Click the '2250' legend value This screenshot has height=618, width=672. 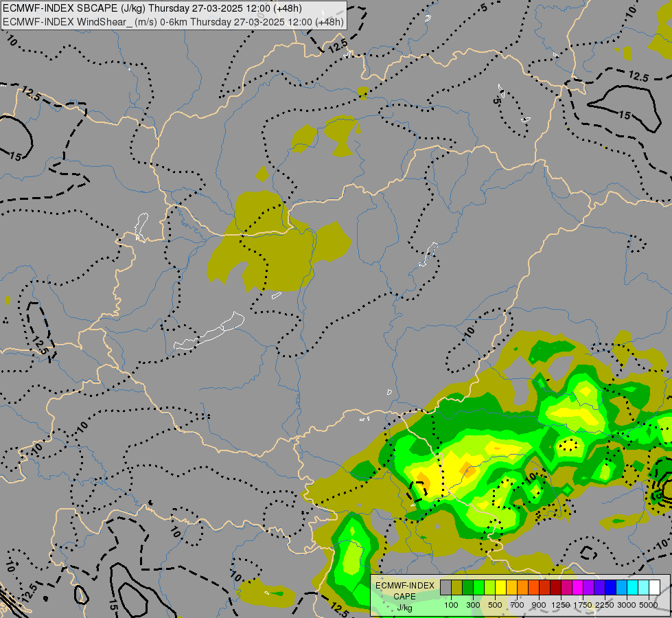pyautogui.click(x=605, y=605)
